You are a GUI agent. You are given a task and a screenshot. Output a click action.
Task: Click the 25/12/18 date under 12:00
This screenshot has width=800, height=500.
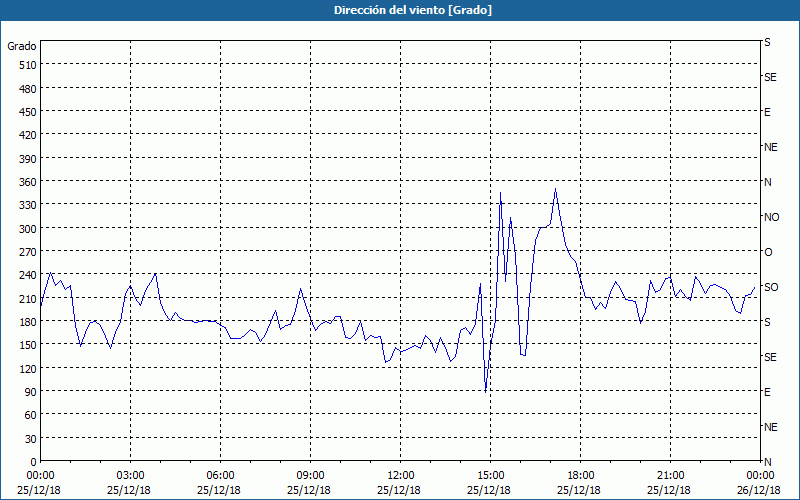coord(399,490)
